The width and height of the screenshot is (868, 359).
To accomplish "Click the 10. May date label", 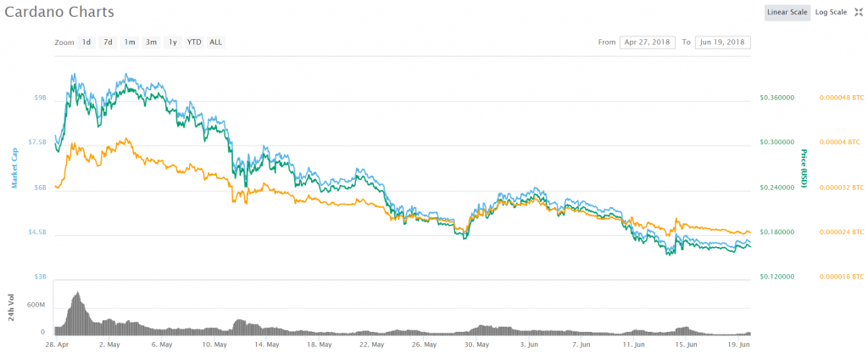I will click(214, 345).
